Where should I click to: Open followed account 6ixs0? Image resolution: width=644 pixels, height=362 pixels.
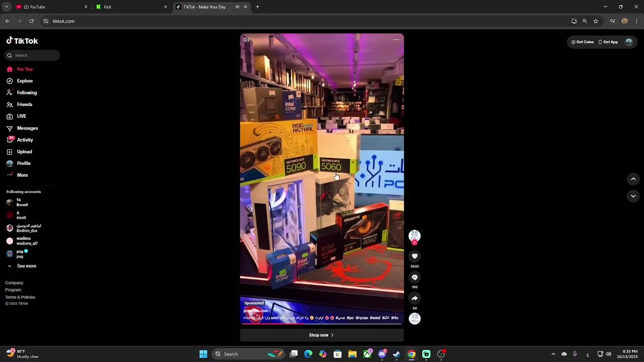click(x=20, y=215)
